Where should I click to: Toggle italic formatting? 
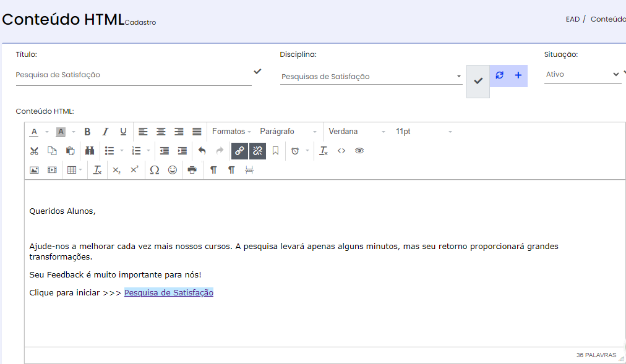tap(105, 132)
